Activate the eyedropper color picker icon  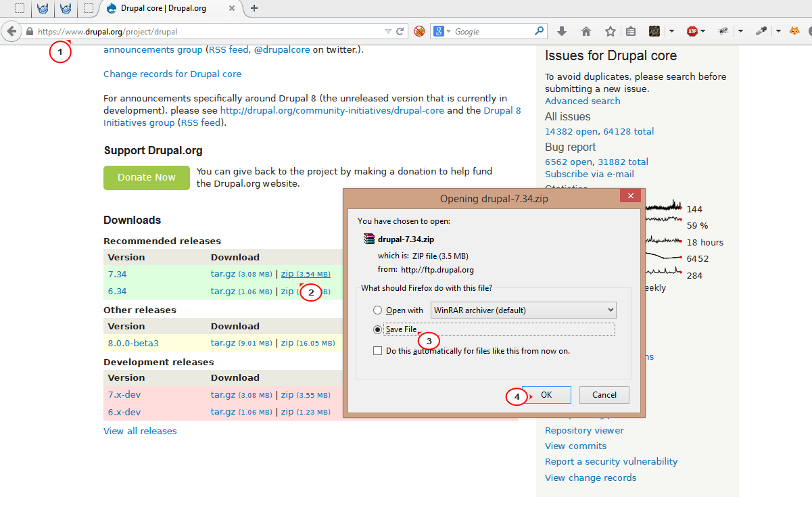pos(761,31)
